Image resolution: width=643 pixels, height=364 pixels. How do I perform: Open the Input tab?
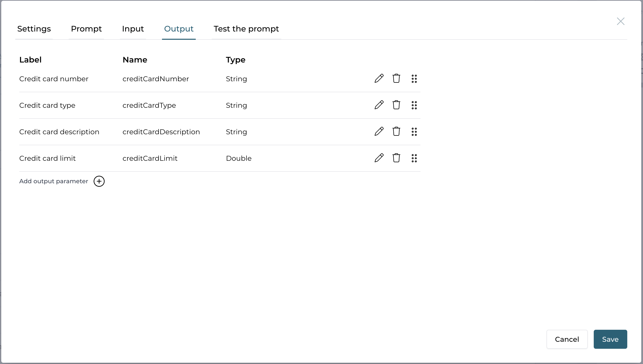pos(132,29)
